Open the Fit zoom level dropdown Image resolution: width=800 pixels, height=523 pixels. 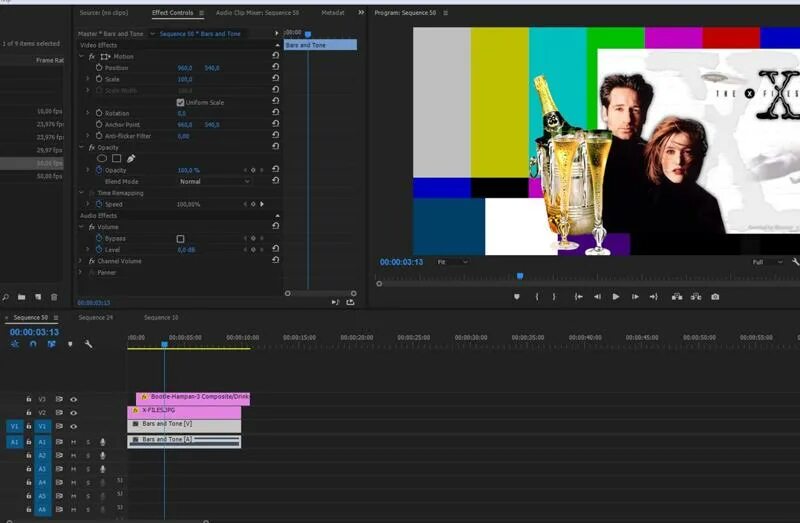(x=452, y=262)
